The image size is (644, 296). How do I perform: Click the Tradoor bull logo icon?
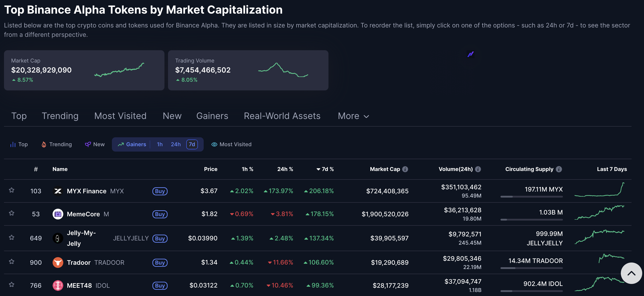point(58,263)
